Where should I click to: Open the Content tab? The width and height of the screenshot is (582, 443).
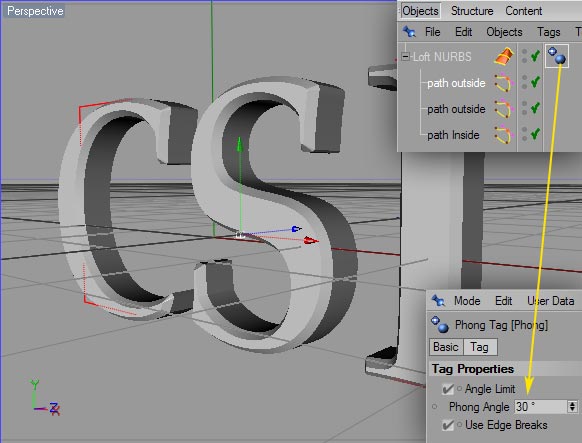[x=523, y=11]
